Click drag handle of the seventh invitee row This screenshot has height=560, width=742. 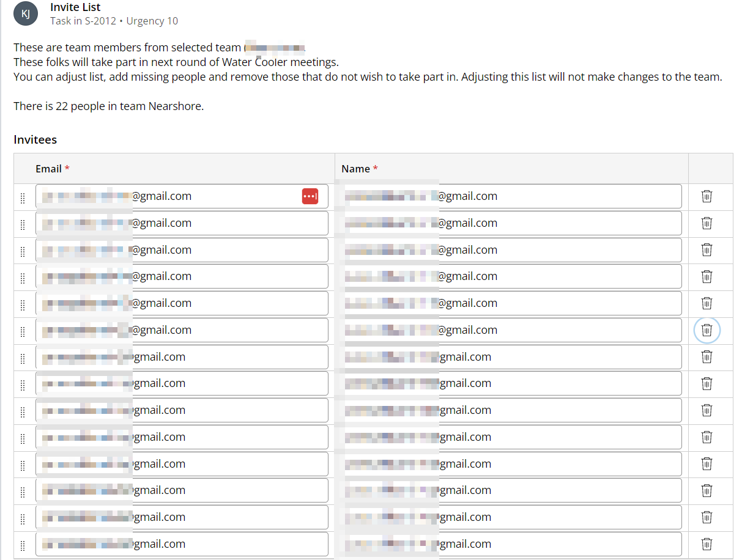23,358
